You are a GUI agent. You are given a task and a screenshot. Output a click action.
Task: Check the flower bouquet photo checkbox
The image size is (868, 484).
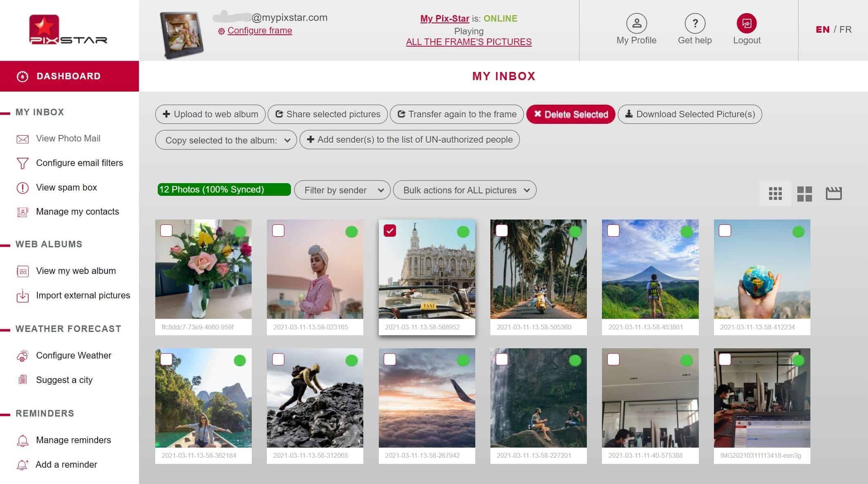pyautogui.click(x=167, y=231)
